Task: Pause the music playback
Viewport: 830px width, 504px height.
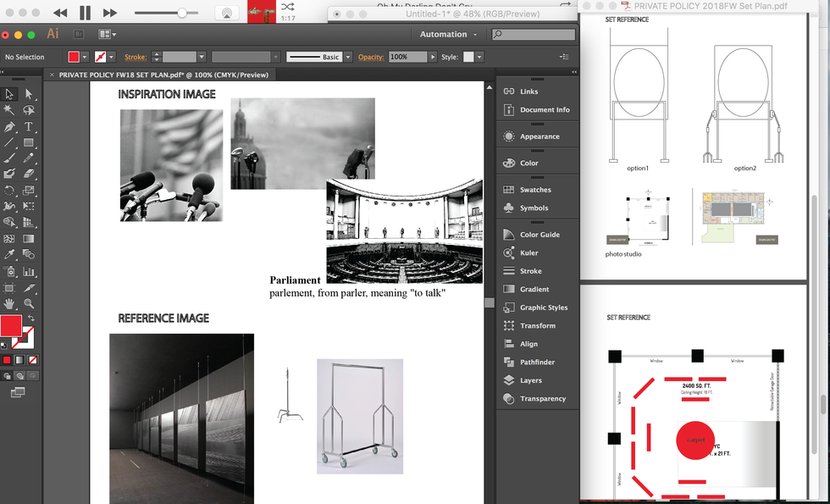Action: click(x=85, y=13)
